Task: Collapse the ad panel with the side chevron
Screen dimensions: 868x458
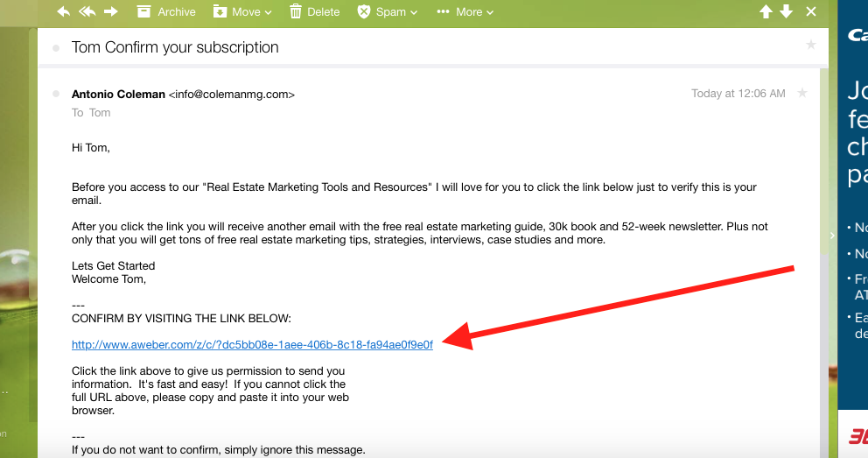Action: (832, 236)
